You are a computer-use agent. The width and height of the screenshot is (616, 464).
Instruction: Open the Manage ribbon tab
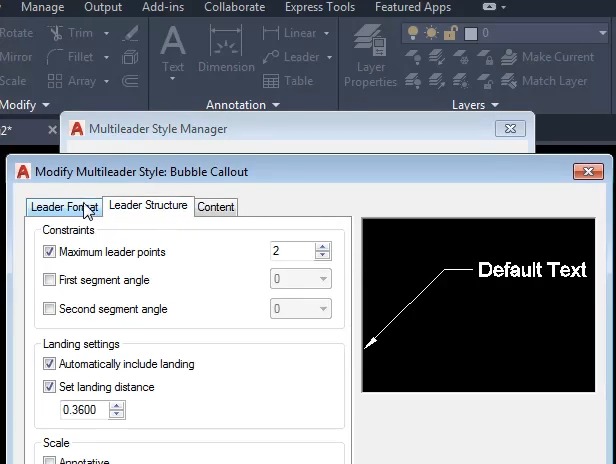[42, 7]
